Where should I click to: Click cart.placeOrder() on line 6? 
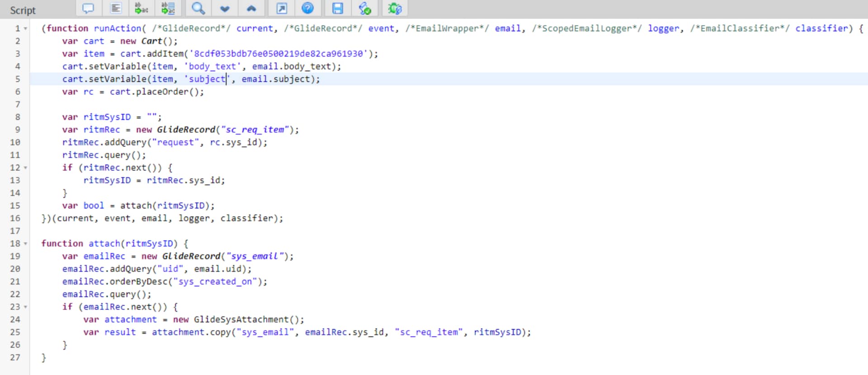(x=154, y=92)
